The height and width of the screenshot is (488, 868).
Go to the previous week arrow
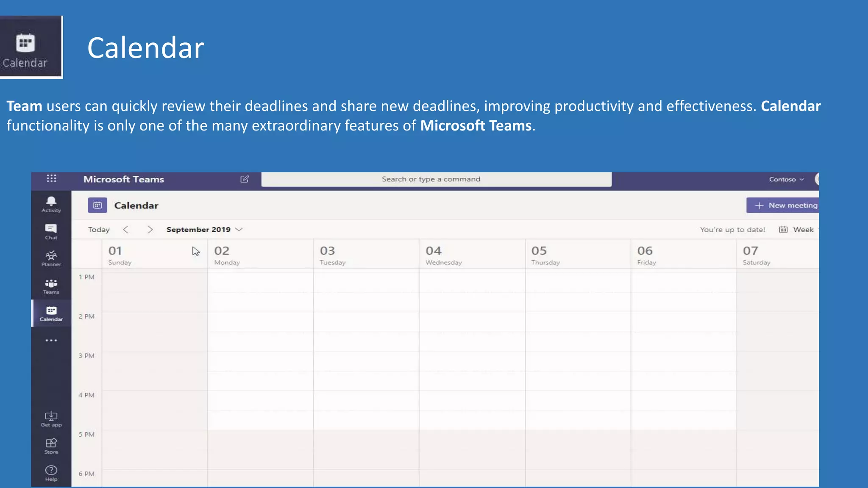click(x=126, y=230)
